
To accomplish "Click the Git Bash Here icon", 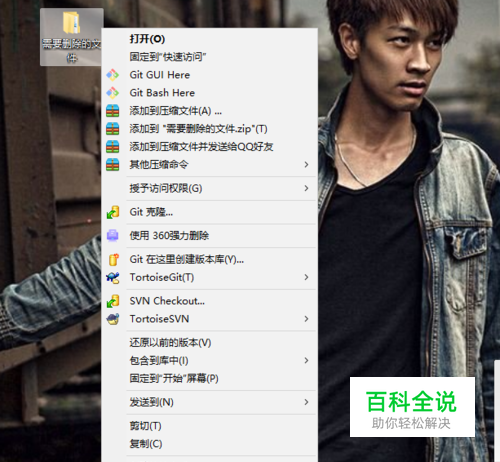I will point(112,93).
